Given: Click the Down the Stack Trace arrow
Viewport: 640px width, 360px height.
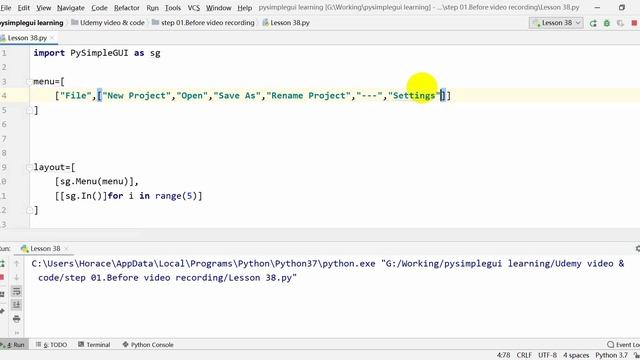Looking at the screenshot, I should click(16, 278).
